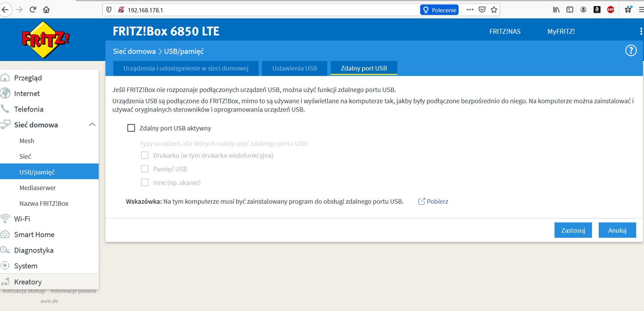This screenshot has height=311, width=644.
Task: Switch to Urządzenia i udostępnienie w sieci domowej tab
Action: point(186,68)
